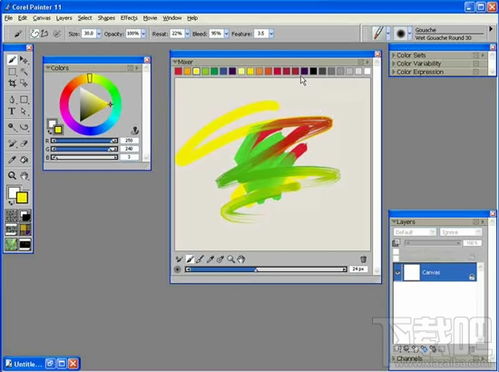Expand the Channels panel
The width and height of the screenshot is (499, 372).
[x=394, y=359]
